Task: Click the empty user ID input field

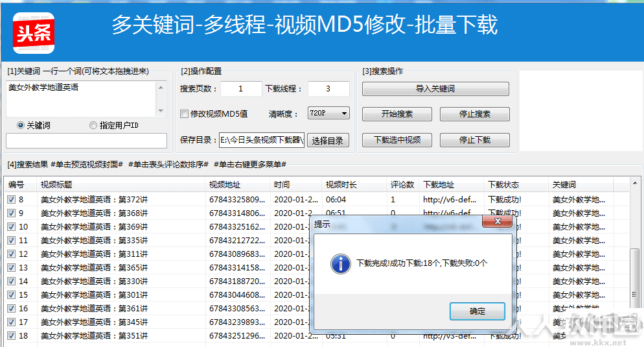Action: pos(87,141)
